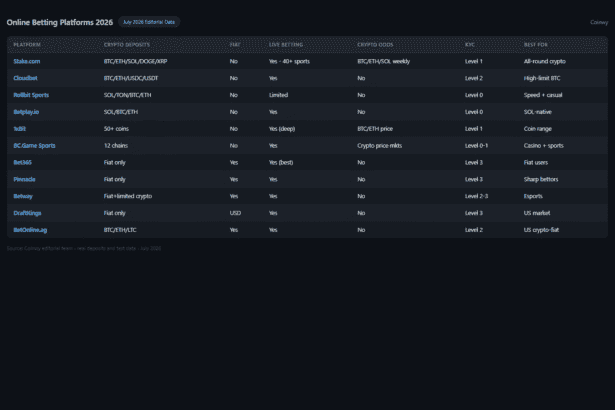Open the Betplay.io link
This screenshot has width=615, height=410.
pyautogui.click(x=26, y=112)
